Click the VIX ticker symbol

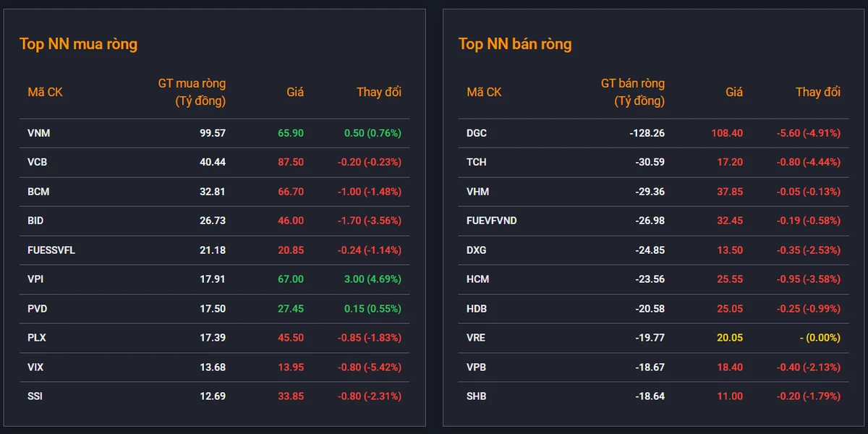click(35, 367)
